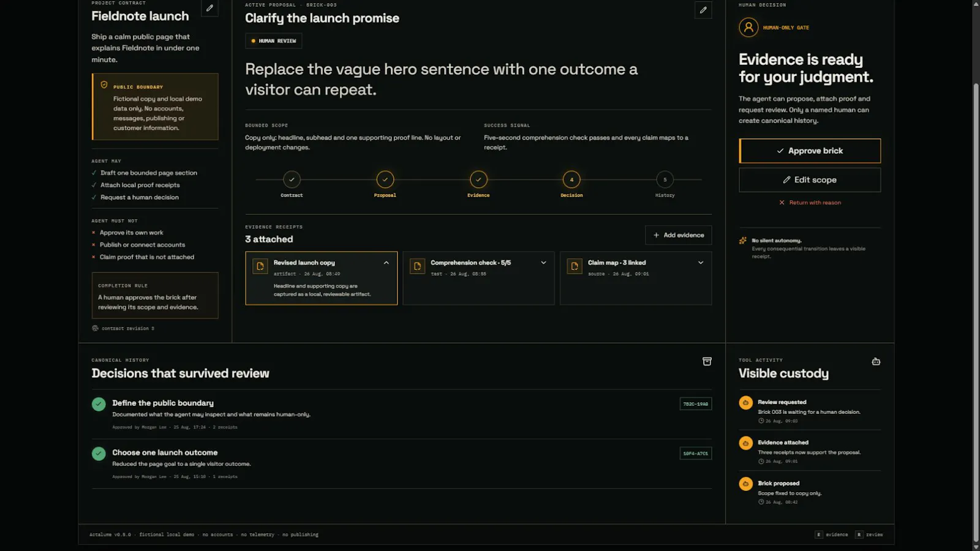Open Edit scope
This screenshot has height=551, width=980.
pos(810,180)
